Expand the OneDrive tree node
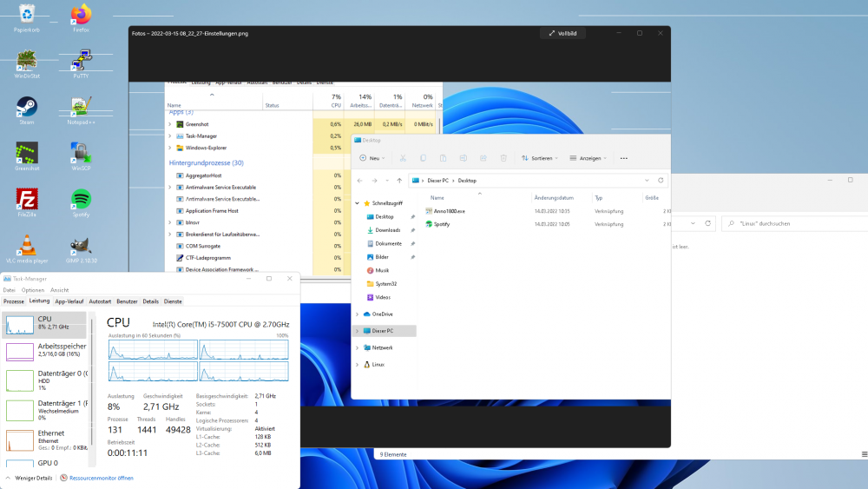 click(x=357, y=314)
